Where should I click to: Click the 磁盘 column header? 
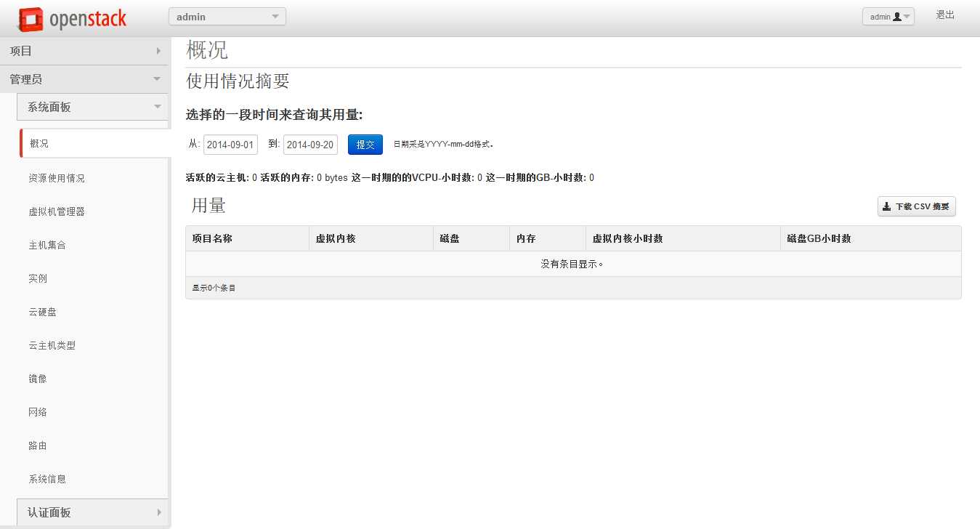coord(471,238)
